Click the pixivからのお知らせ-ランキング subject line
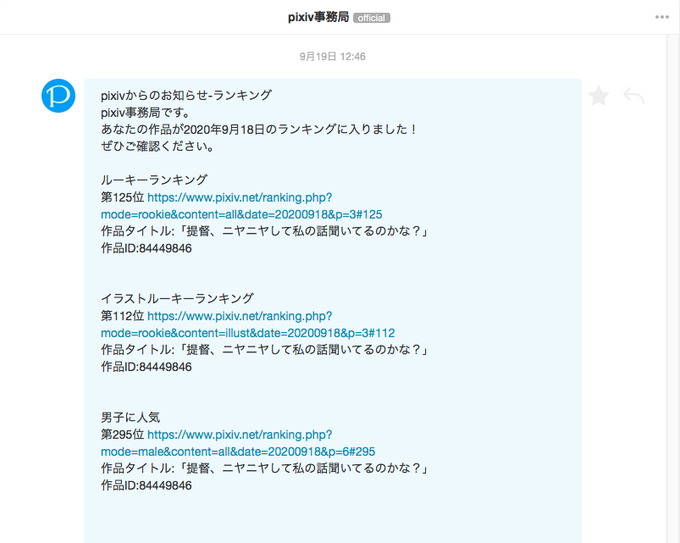The height and width of the screenshot is (543, 680). 186,95
